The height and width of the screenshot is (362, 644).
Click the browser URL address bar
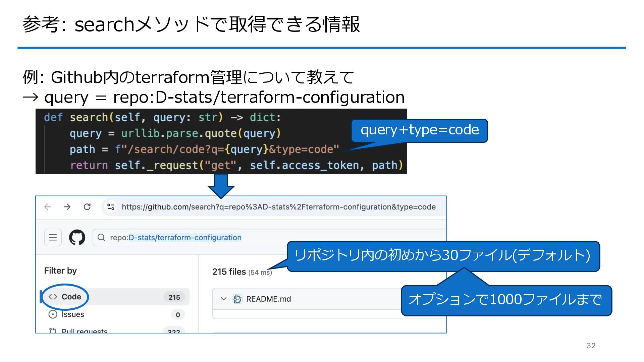[x=278, y=207]
